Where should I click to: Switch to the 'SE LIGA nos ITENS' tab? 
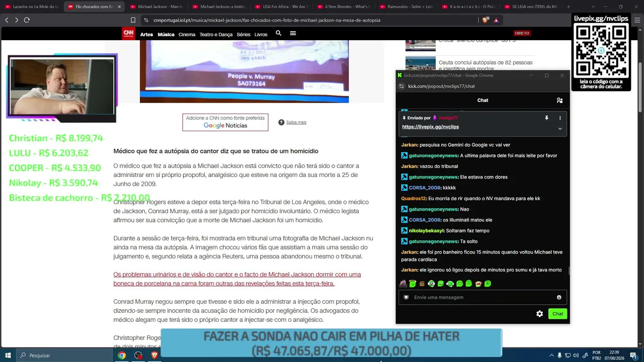(x=531, y=7)
